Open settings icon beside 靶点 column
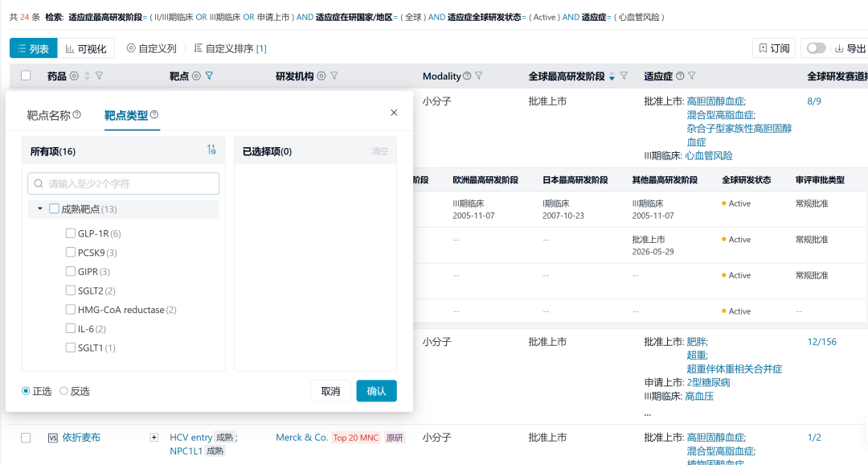The width and height of the screenshot is (868, 465). coord(197,76)
